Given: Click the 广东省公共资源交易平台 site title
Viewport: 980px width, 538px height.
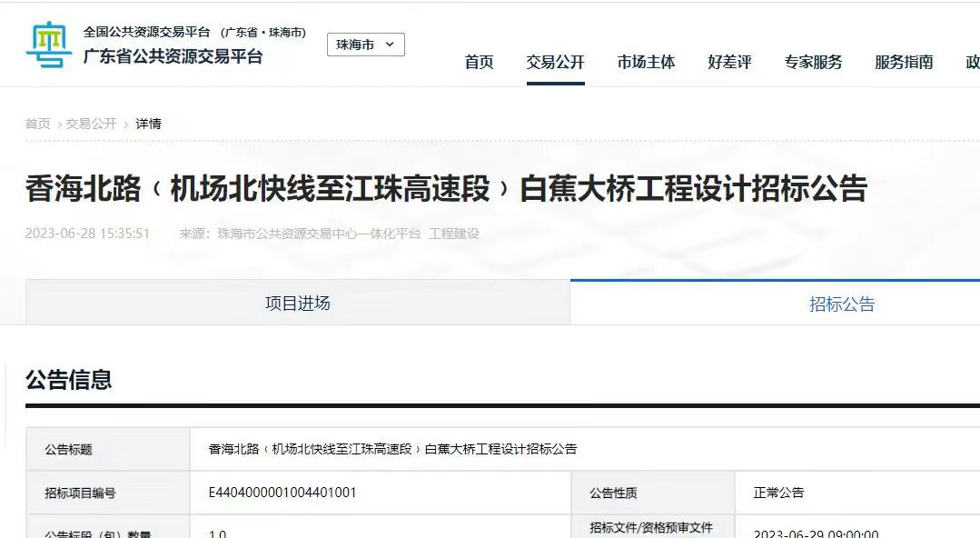Looking at the screenshot, I should point(173,56).
